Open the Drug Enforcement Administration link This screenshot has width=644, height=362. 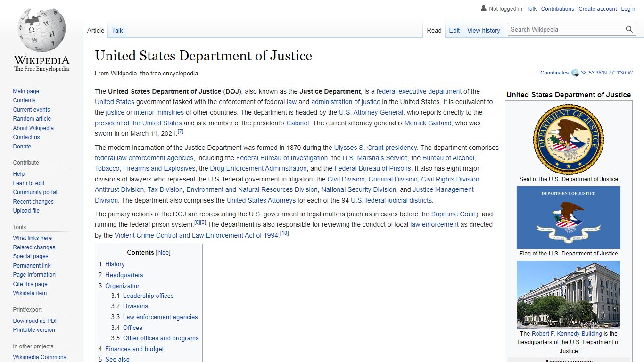pos(258,168)
